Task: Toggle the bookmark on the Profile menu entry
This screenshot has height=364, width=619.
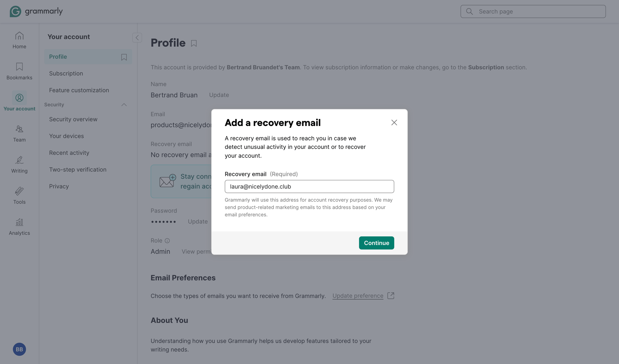Action: pos(124,57)
